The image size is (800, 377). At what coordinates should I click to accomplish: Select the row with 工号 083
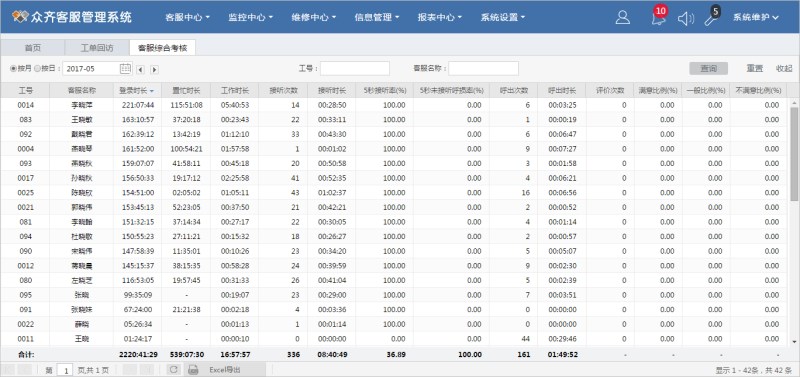[395, 120]
